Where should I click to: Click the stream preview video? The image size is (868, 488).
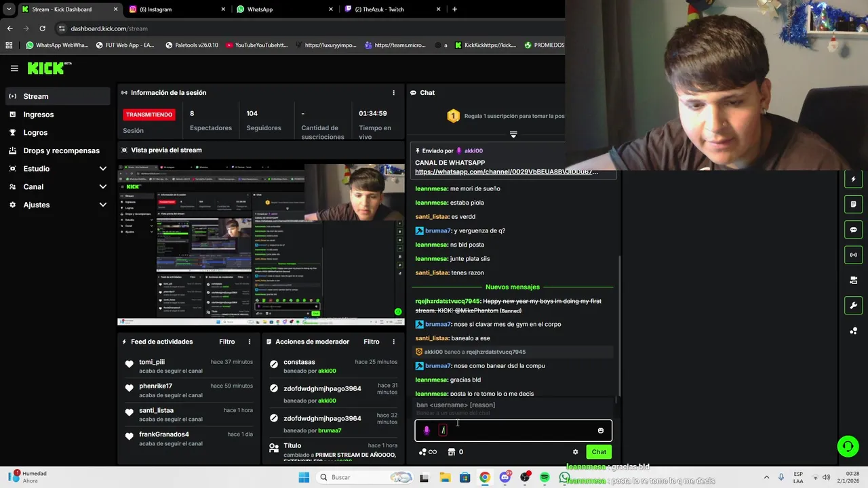pyautogui.click(x=261, y=244)
